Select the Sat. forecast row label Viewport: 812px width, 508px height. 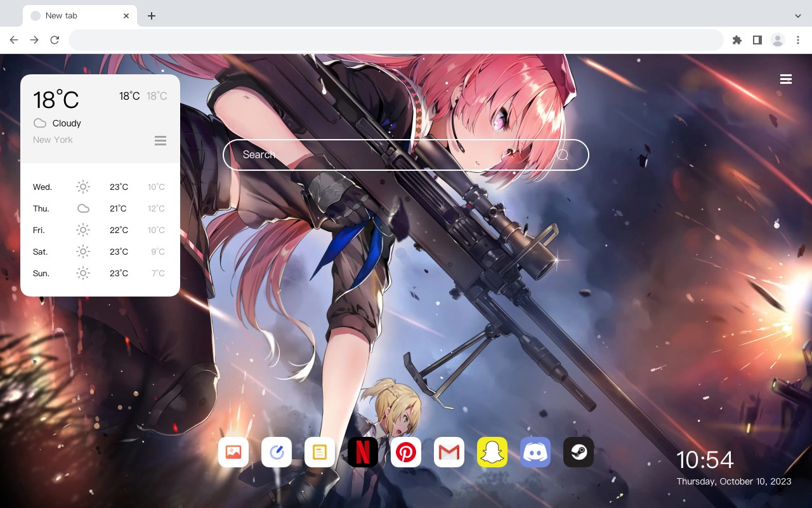click(x=41, y=251)
